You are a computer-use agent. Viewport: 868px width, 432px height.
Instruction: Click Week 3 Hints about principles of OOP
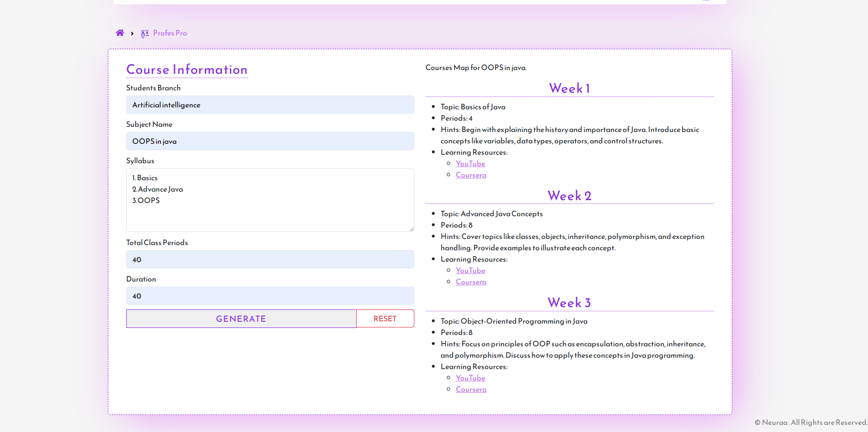click(573, 350)
